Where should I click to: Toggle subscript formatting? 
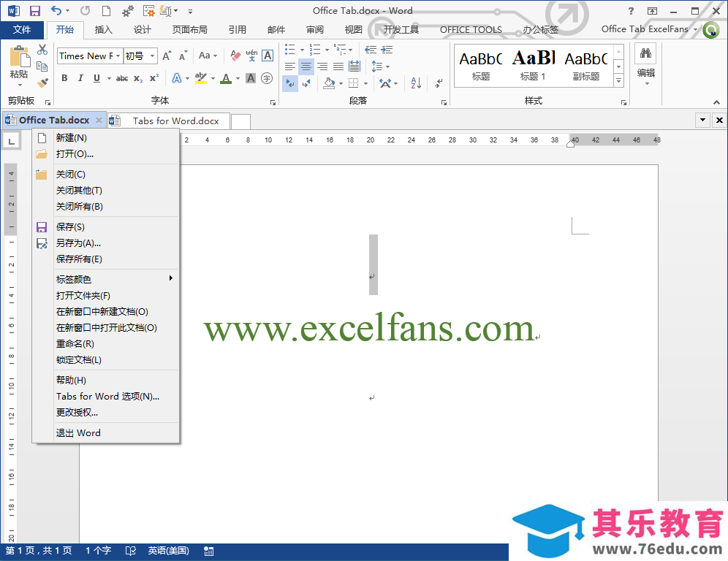(x=138, y=78)
